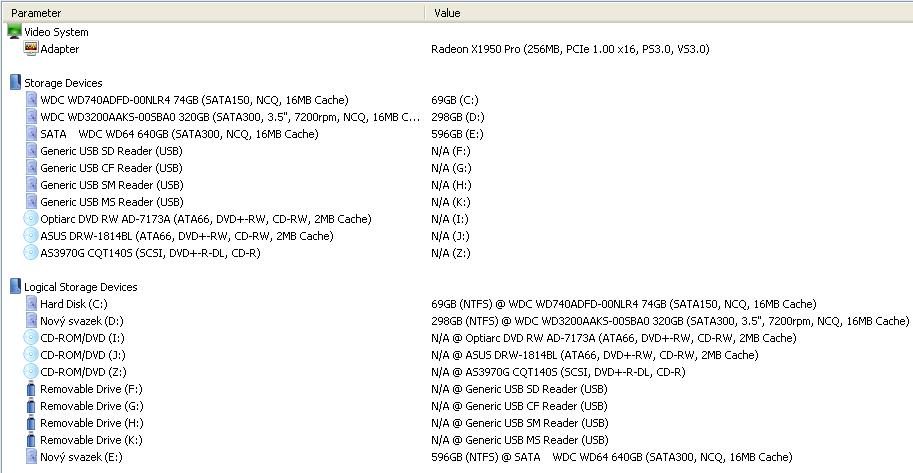This screenshot has width=913, height=473.
Task: Select the Radeon X1950 Pro value
Action: tap(570, 49)
